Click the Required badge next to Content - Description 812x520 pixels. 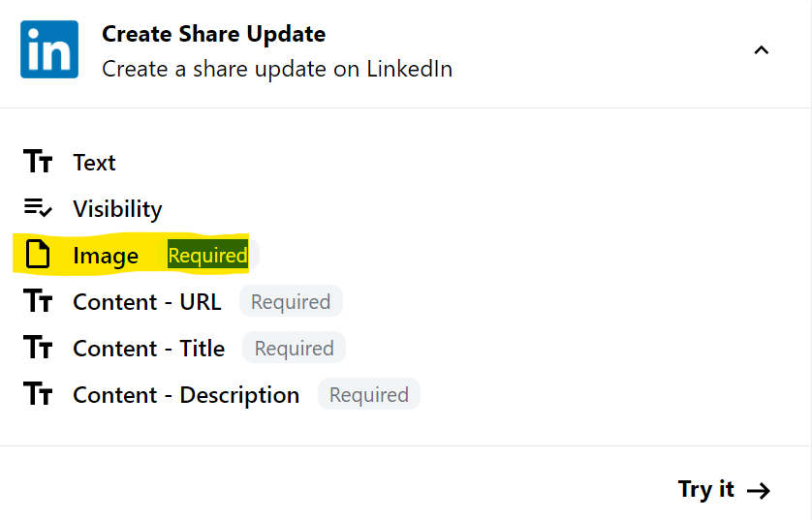click(369, 395)
